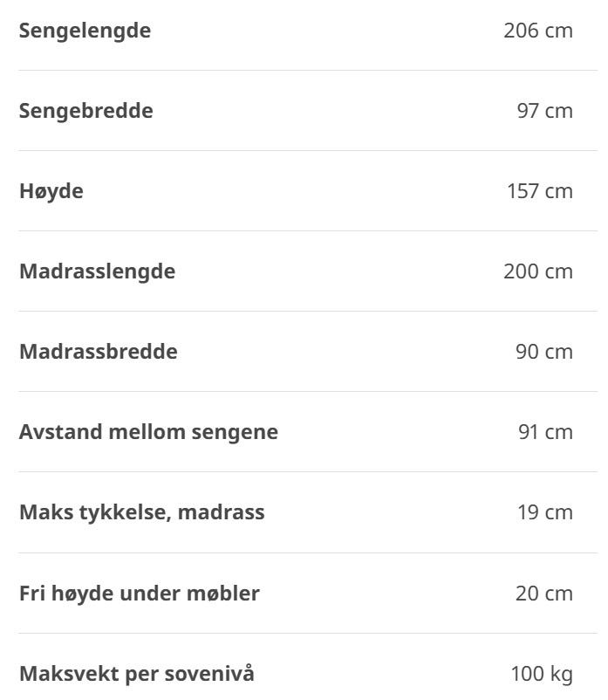
Task: Select Maks tykkelse, madrass label
Action: (142, 513)
